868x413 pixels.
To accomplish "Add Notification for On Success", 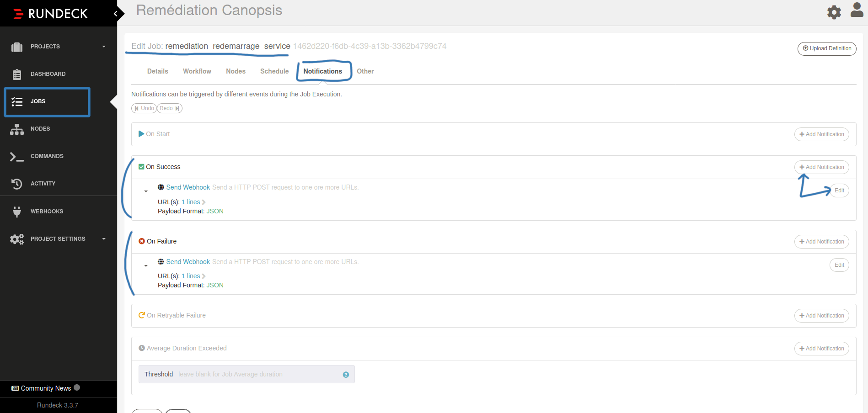I will (x=821, y=167).
